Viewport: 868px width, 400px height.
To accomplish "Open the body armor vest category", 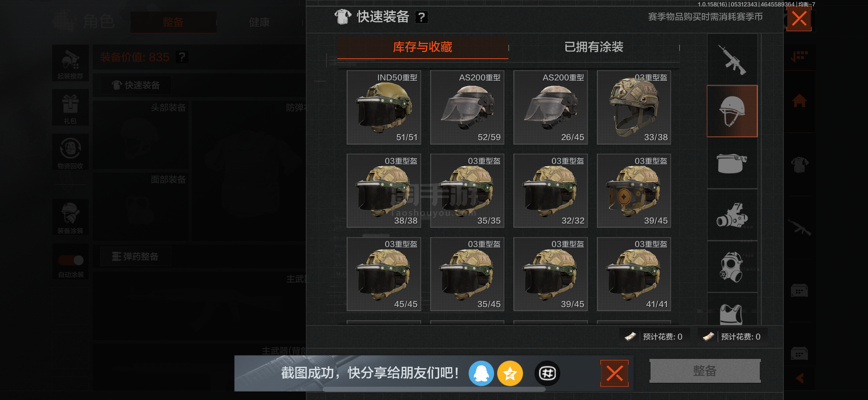I will point(732,311).
